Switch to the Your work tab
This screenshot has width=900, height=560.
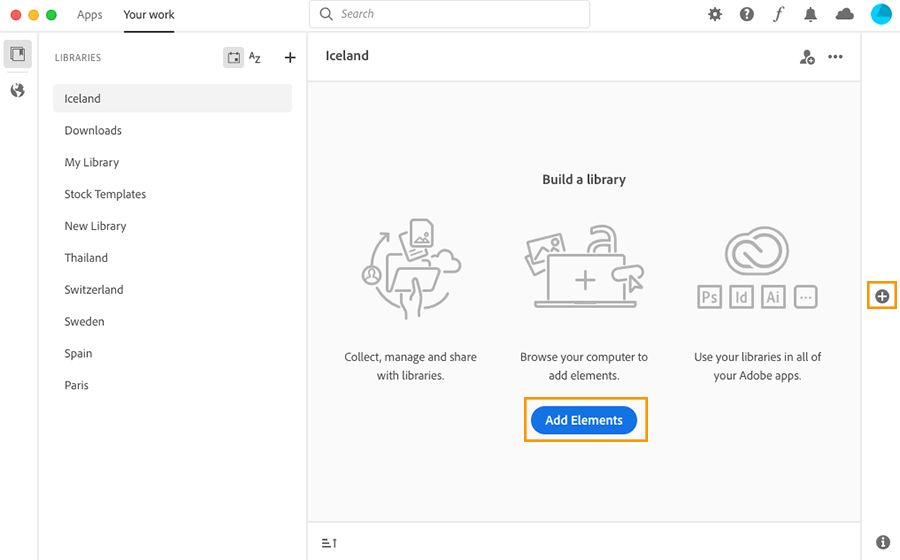pyautogui.click(x=148, y=15)
